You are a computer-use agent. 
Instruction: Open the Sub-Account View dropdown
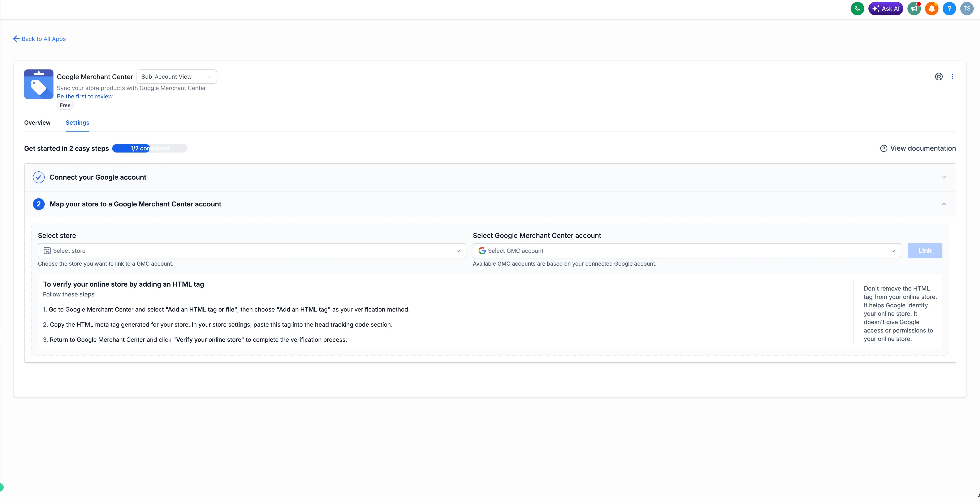[x=177, y=77]
